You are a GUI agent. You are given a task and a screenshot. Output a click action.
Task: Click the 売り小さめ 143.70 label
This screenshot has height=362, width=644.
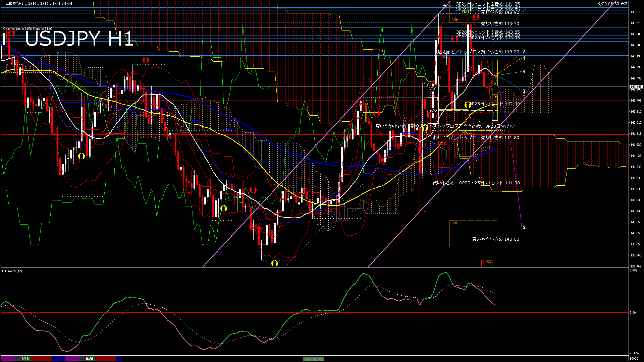pyautogui.click(x=500, y=24)
